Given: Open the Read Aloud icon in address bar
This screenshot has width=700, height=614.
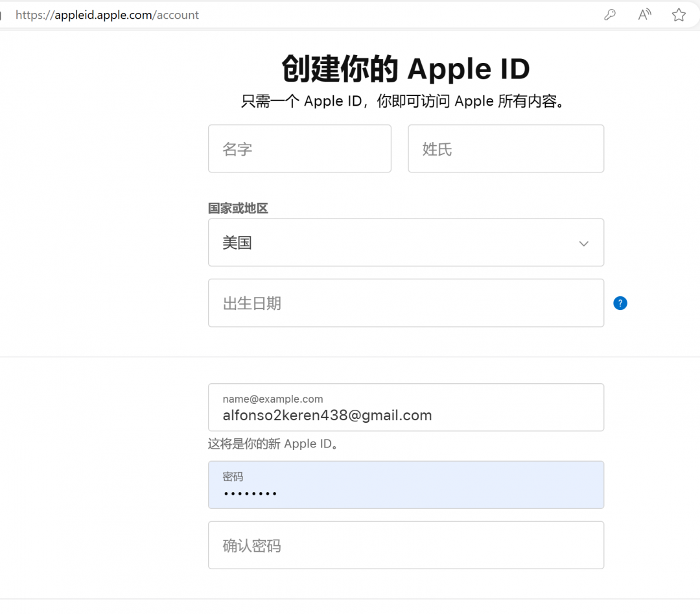Looking at the screenshot, I should [x=644, y=15].
